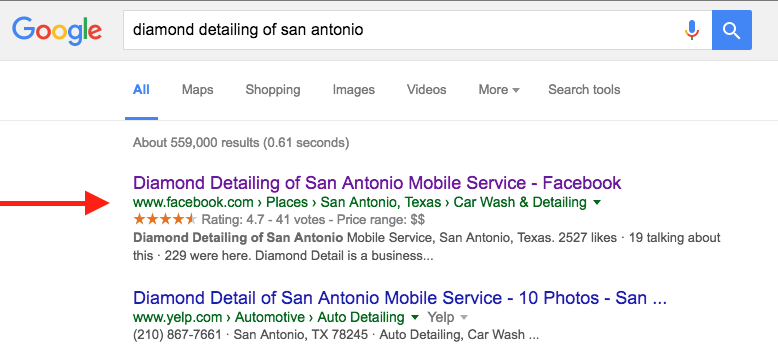Expand green arrow beside Auto Detailing
The width and height of the screenshot is (778, 360).
[x=416, y=317]
